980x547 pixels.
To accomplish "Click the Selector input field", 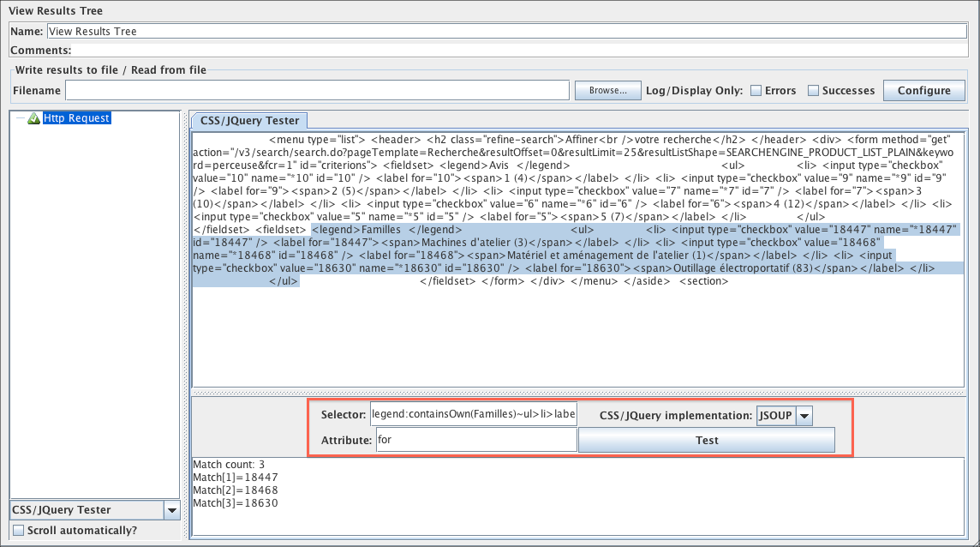I will [473, 415].
